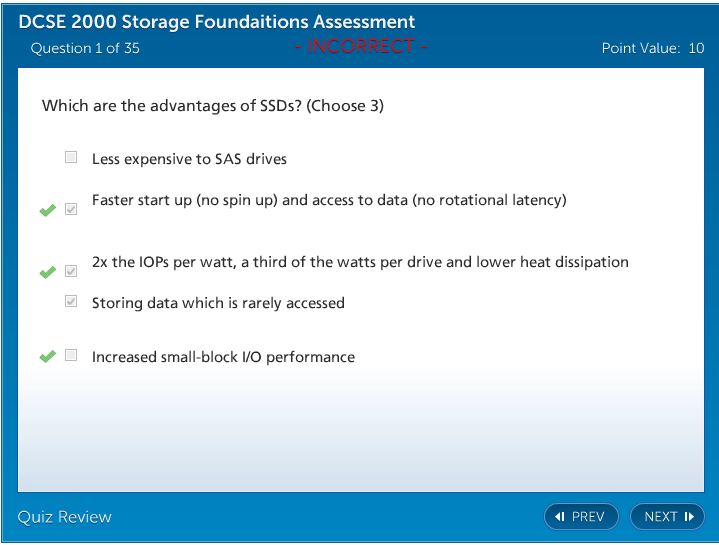
Task: Uncheck the box beside "2x the IOPs per watt"
Action: tap(71, 271)
